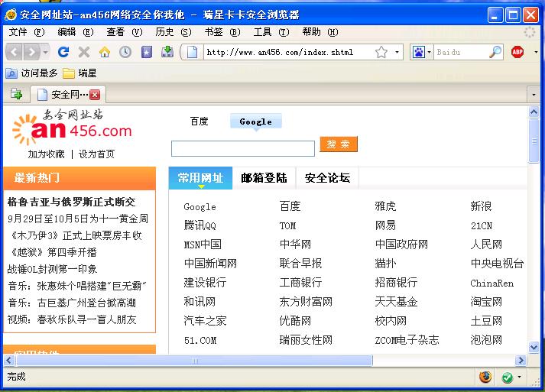The image size is (545, 392).
Task: Open the history clock icon
Action: [125, 52]
